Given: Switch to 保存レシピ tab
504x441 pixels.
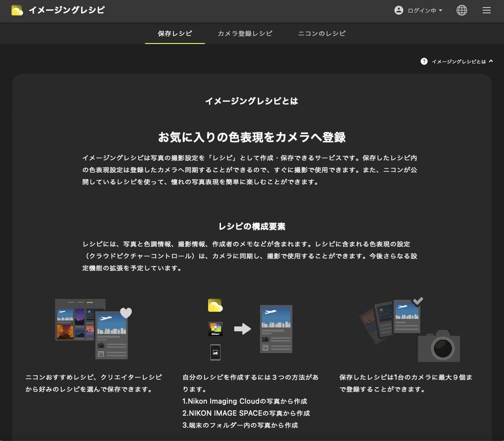Looking at the screenshot, I should tap(175, 33).
